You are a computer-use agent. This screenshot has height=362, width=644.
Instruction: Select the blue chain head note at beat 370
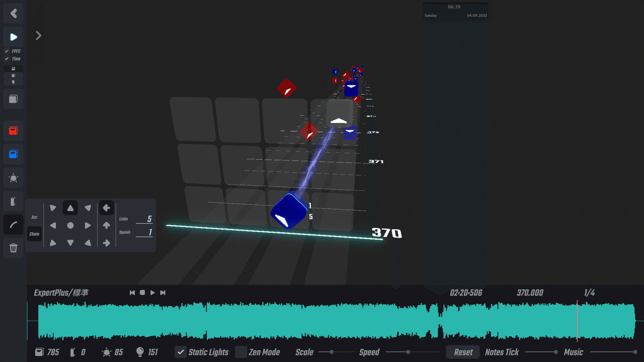tap(289, 211)
